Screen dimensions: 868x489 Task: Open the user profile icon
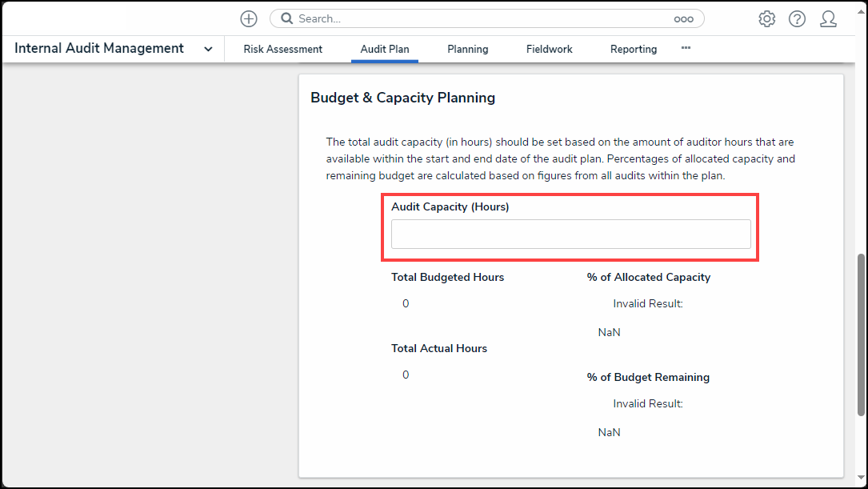[828, 18]
